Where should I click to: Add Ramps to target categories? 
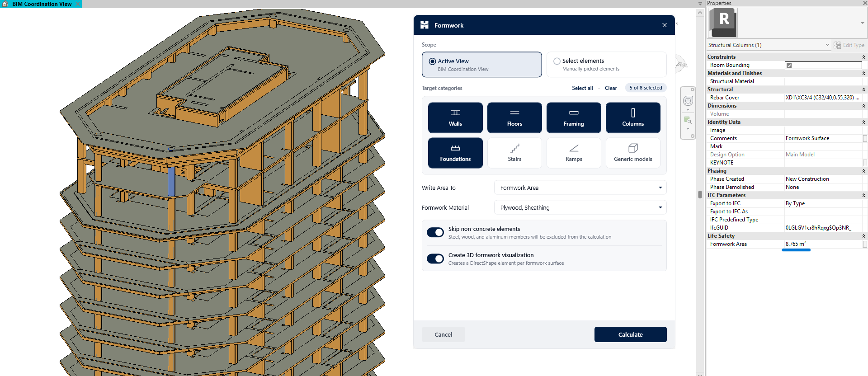[x=574, y=153]
